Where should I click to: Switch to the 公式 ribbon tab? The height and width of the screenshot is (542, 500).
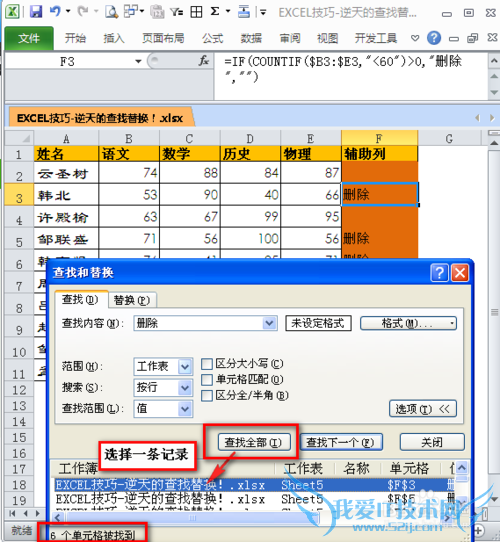point(213,38)
